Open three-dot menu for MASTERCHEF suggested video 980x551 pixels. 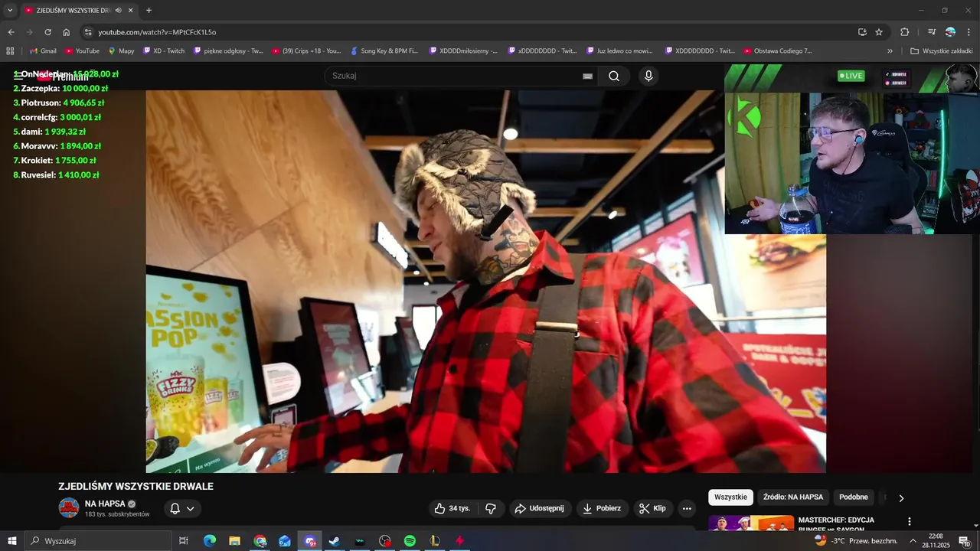pos(910,521)
